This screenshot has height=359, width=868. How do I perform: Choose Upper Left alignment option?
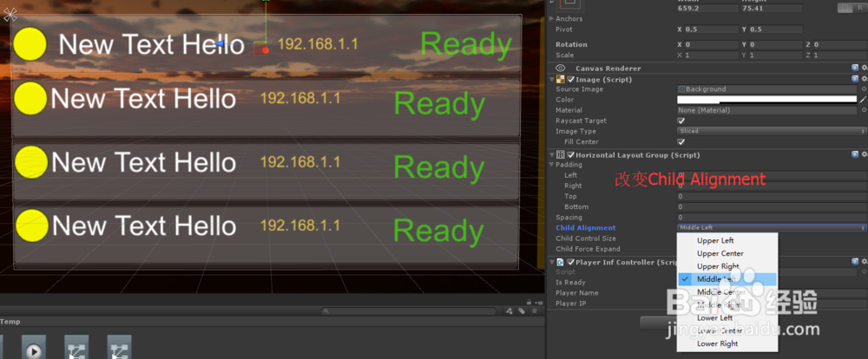(x=715, y=240)
